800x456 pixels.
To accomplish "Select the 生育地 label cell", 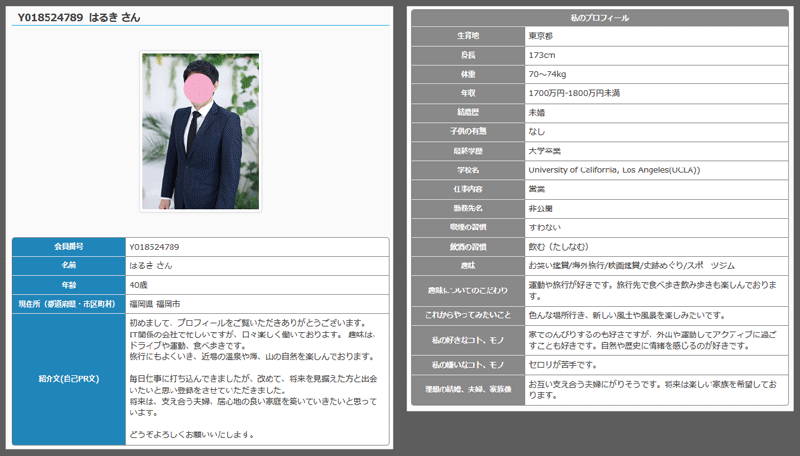I will point(468,36).
